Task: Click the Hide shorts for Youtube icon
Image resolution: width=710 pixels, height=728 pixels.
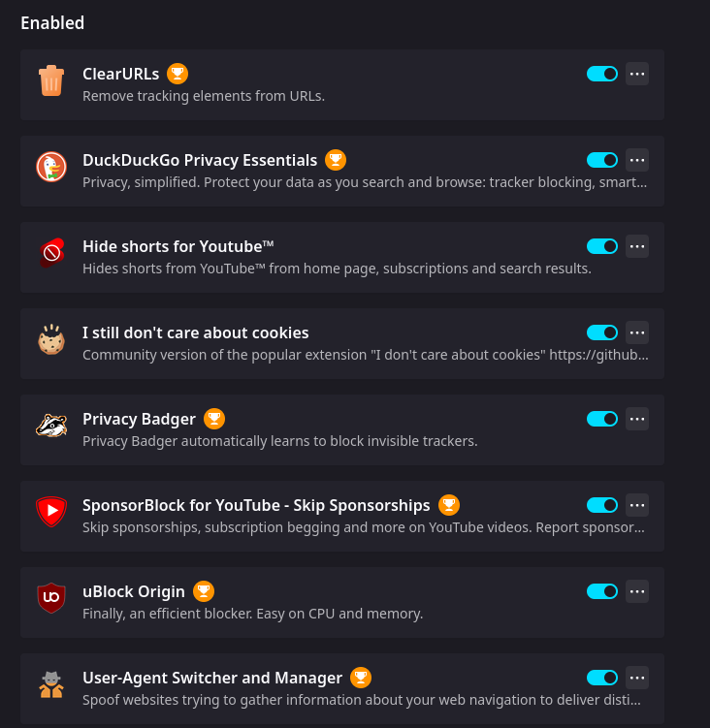Action: coord(51,253)
